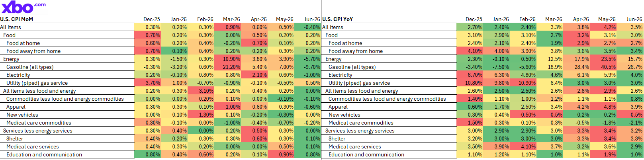Click Utility gas service YoY Feb-26 value 10.90%
This screenshot has height=160, width=644.
[523, 83]
